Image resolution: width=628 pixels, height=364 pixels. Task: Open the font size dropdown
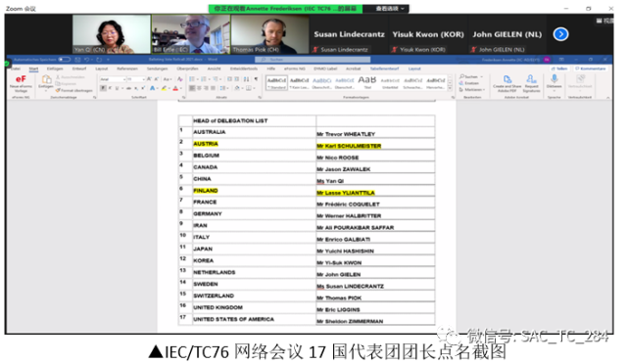pyautogui.click(x=144, y=79)
